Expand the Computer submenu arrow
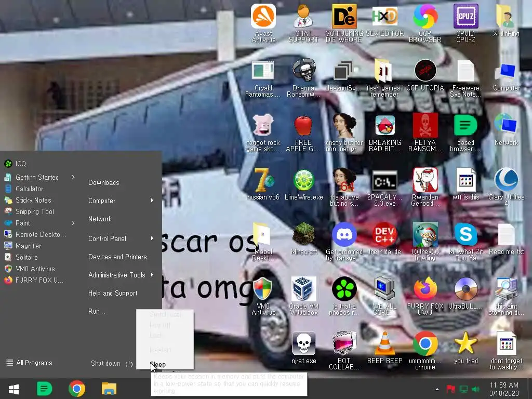 [x=152, y=201]
